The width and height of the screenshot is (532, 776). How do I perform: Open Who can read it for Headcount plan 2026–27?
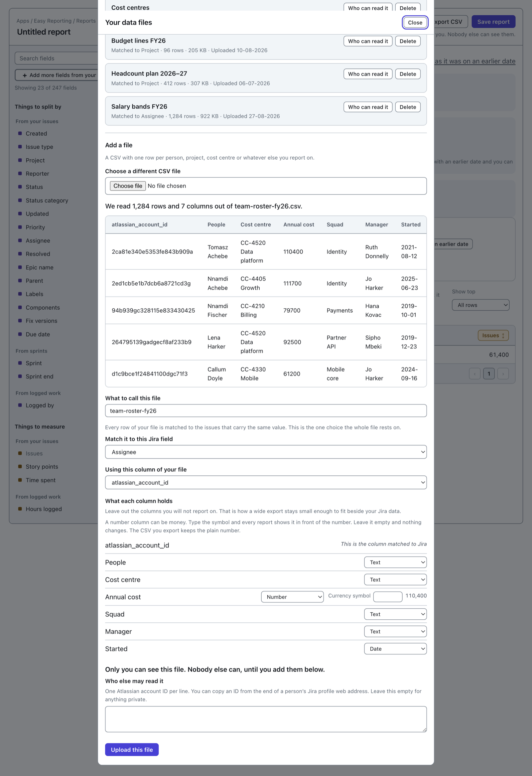[368, 74]
